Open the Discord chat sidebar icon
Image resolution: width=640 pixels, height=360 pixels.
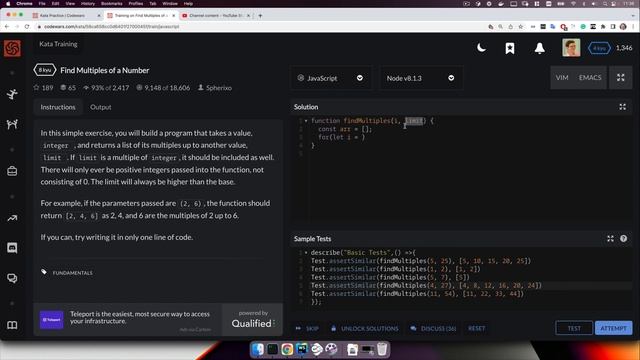[x=12, y=248]
